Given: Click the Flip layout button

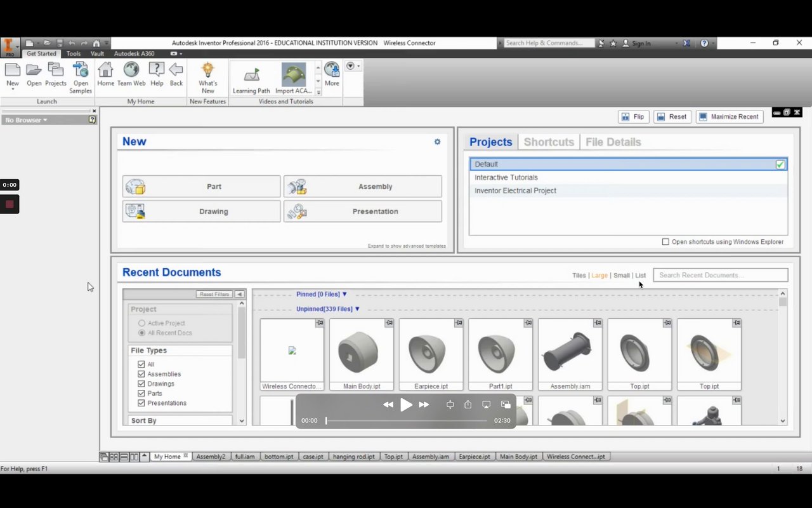Looking at the screenshot, I should (x=633, y=117).
